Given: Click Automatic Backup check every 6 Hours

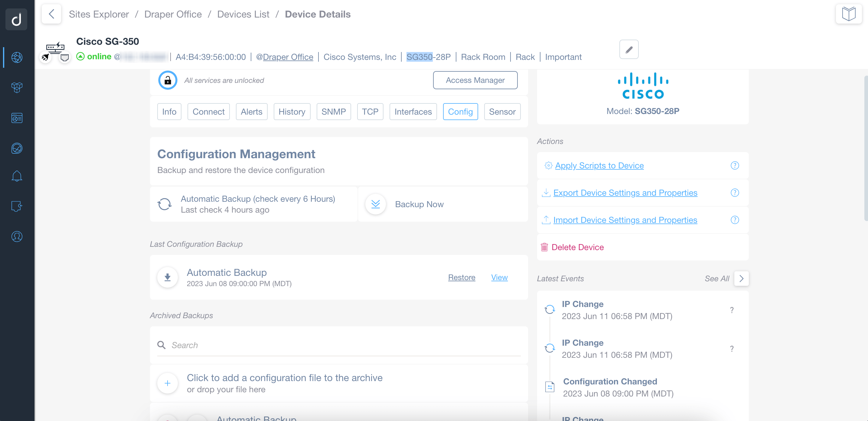Looking at the screenshot, I should pyautogui.click(x=258, y=199).
